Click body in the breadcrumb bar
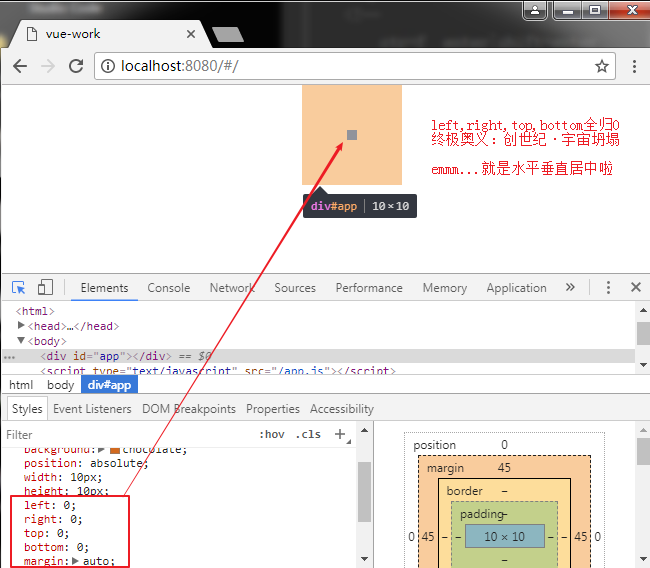This screenshot has height=568, width=650. click(61, 385)
